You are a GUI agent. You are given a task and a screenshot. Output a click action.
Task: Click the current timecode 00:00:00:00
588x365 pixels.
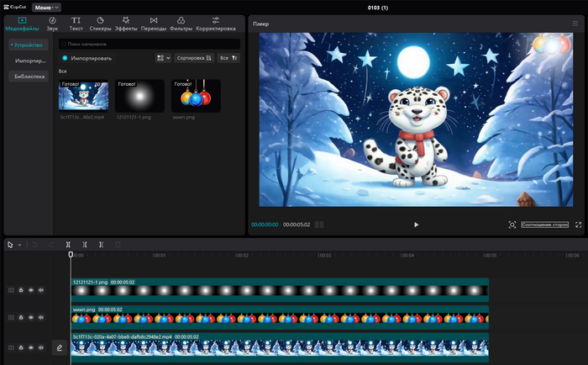[265, 225]
